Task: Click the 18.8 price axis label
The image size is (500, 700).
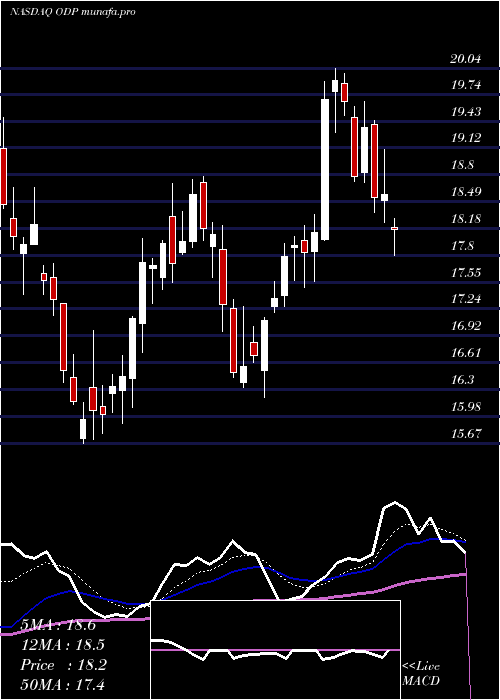Action: (462, 165)
